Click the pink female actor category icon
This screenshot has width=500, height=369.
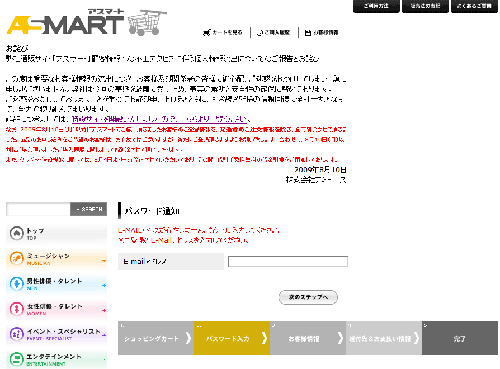tap(16, 309)
